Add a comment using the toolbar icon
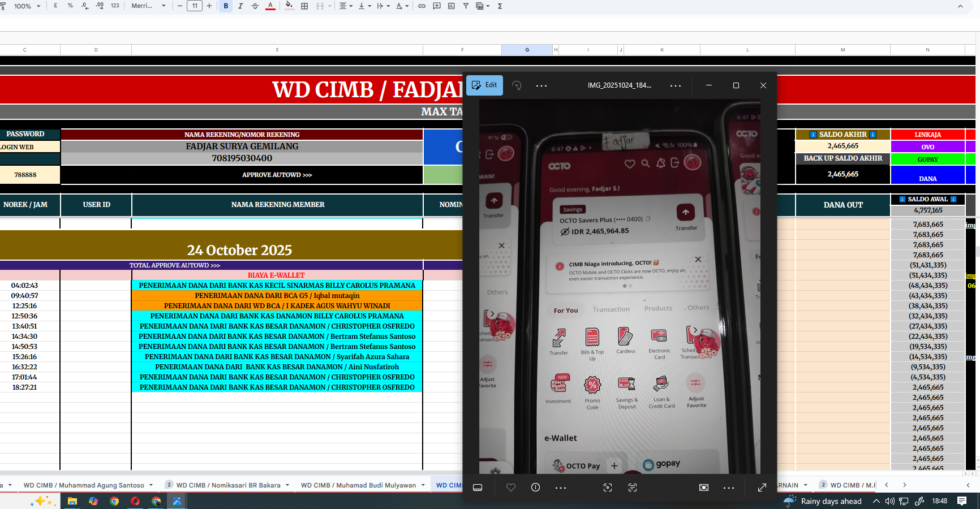The width and height of the screenshot is (980, 509). coord(436,6)
